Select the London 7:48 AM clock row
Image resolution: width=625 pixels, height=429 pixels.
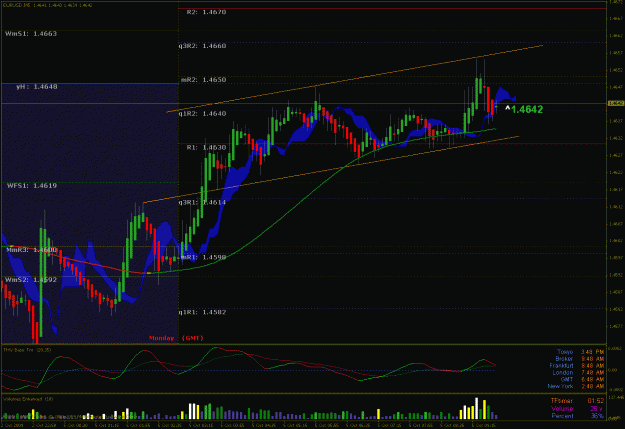pos(578,373)
